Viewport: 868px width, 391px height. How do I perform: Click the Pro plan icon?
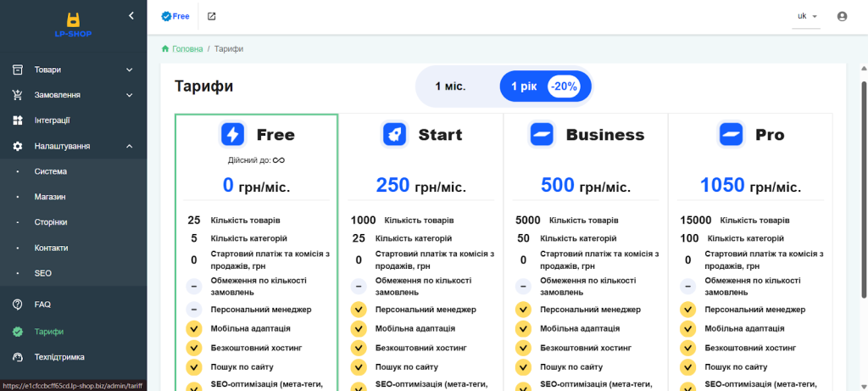(x=731, y=134)
